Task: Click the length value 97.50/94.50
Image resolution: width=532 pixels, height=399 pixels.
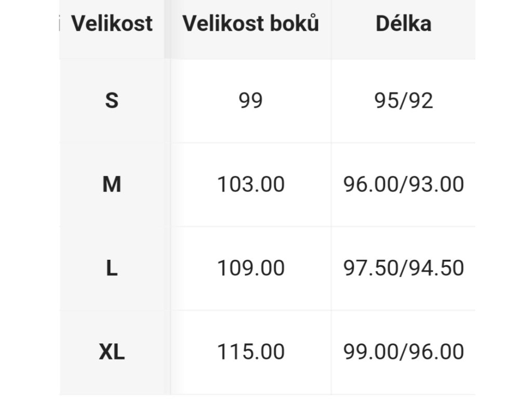Action: click(403, 269)
